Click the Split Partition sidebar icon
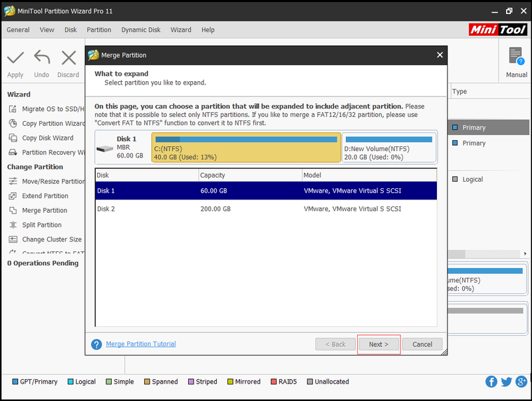 pos(13,225)
